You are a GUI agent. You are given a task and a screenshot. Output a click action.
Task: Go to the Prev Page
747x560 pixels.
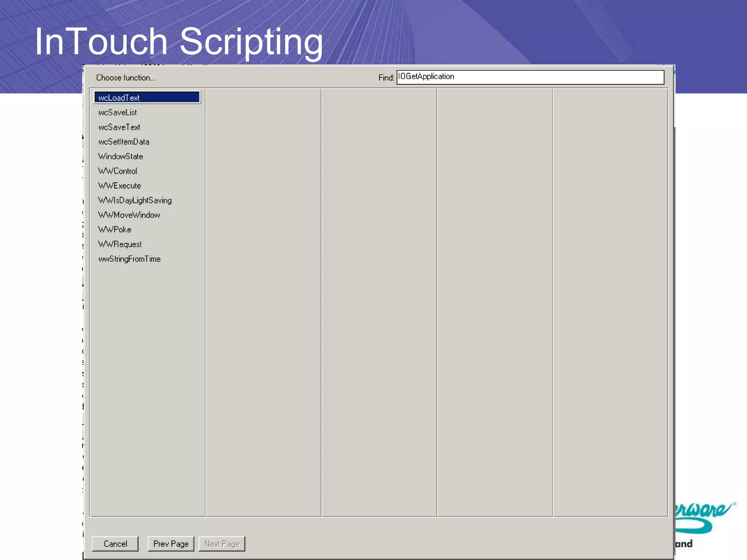click(171, 544)
